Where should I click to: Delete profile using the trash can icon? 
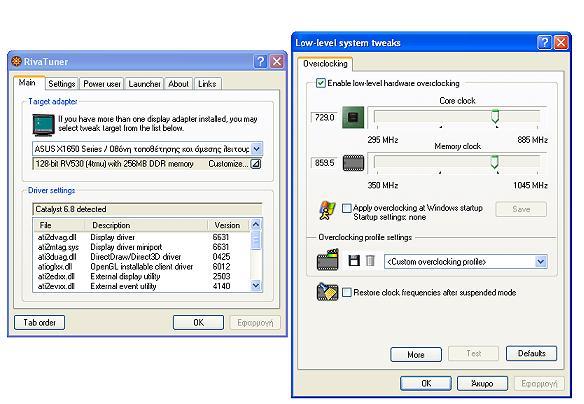370,261
